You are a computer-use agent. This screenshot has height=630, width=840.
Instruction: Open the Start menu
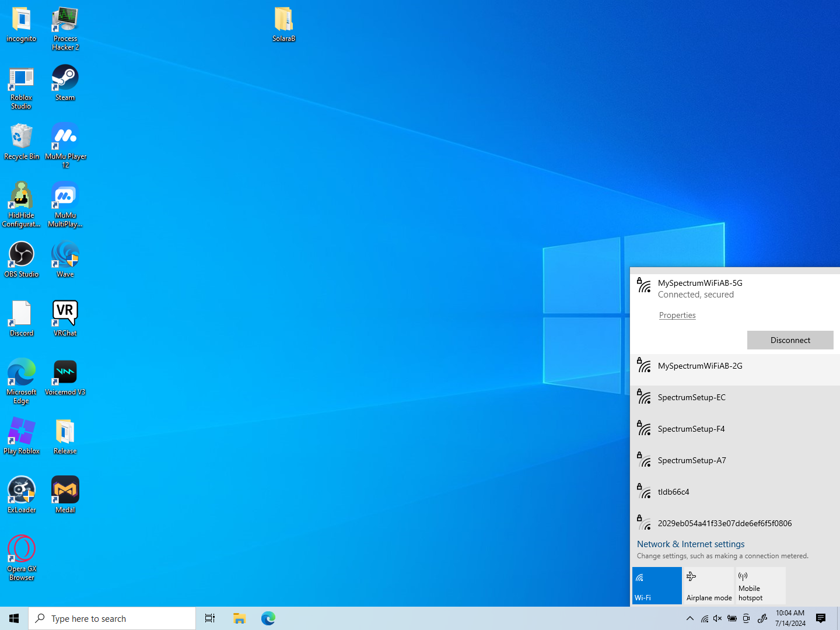(x=14, y=618)
